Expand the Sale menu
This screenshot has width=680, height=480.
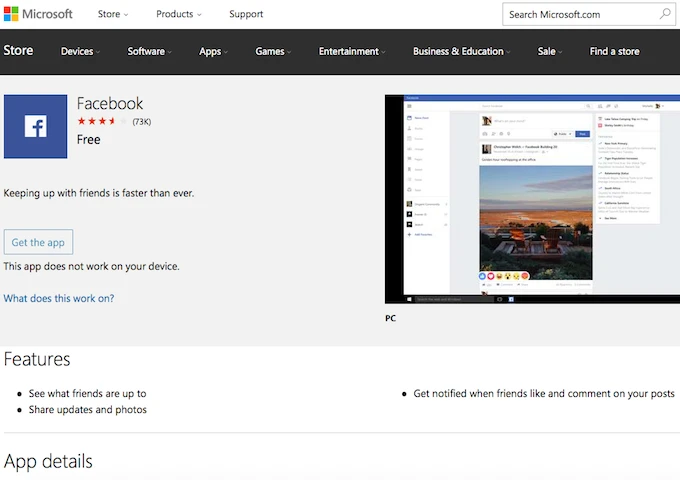(549, 51)
